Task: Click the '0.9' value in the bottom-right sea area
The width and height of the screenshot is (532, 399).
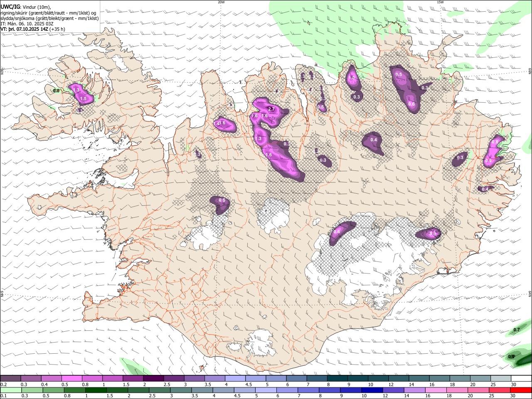Action: pos(511,357)
